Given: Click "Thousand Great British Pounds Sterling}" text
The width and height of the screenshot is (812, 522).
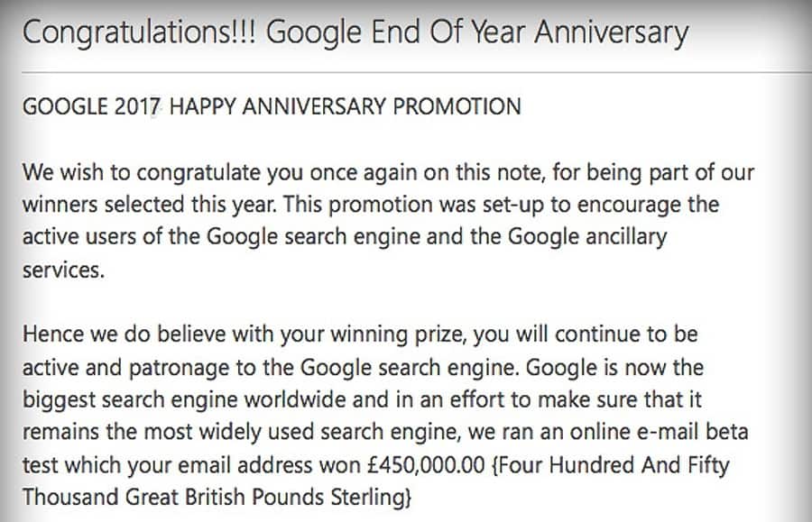Looking at the screenshot, I should click(x=217, y=497).
